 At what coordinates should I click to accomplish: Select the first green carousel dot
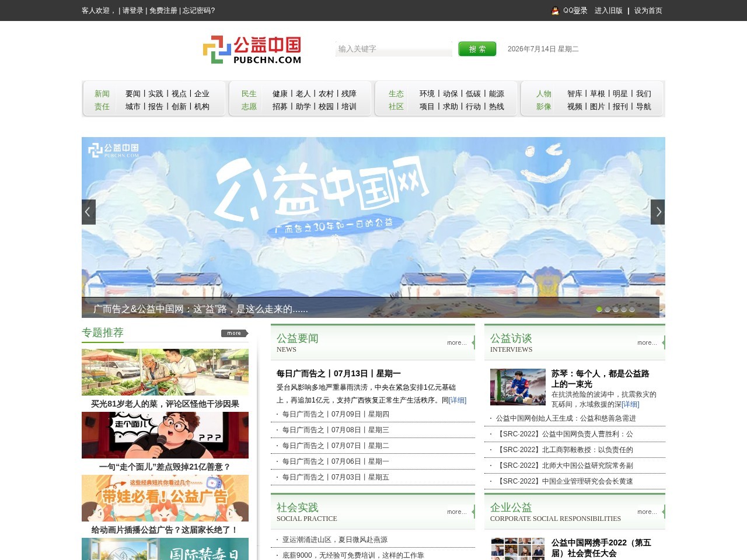(x=599, y=310)
